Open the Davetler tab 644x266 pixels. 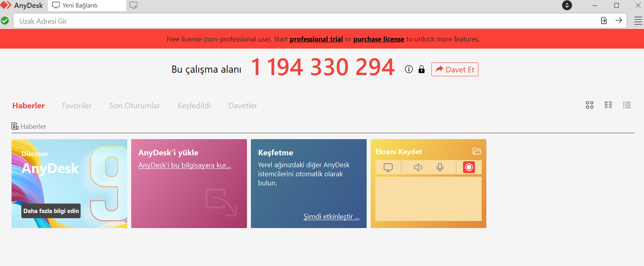click(x=243, y=106)
